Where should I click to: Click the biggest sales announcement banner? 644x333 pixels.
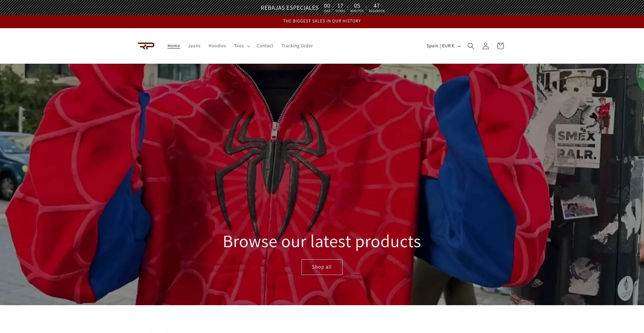[322, 21]
